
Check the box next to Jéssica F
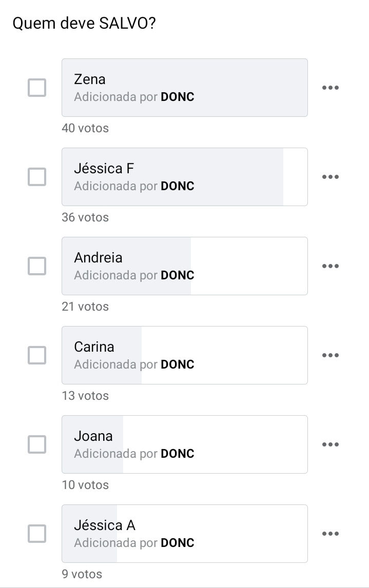(x=37, y=177)
